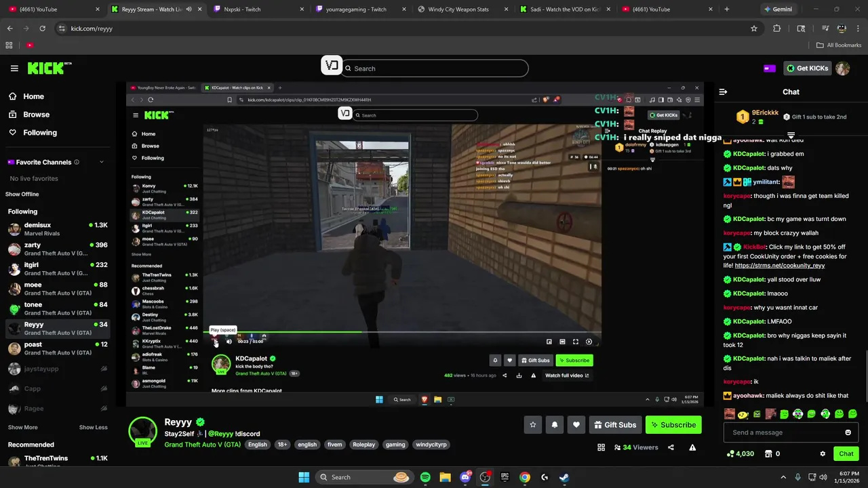Screen dimensions: 868x488
Task: Click Reyyy's live avatar thumbnail
Action: [143, 432]
